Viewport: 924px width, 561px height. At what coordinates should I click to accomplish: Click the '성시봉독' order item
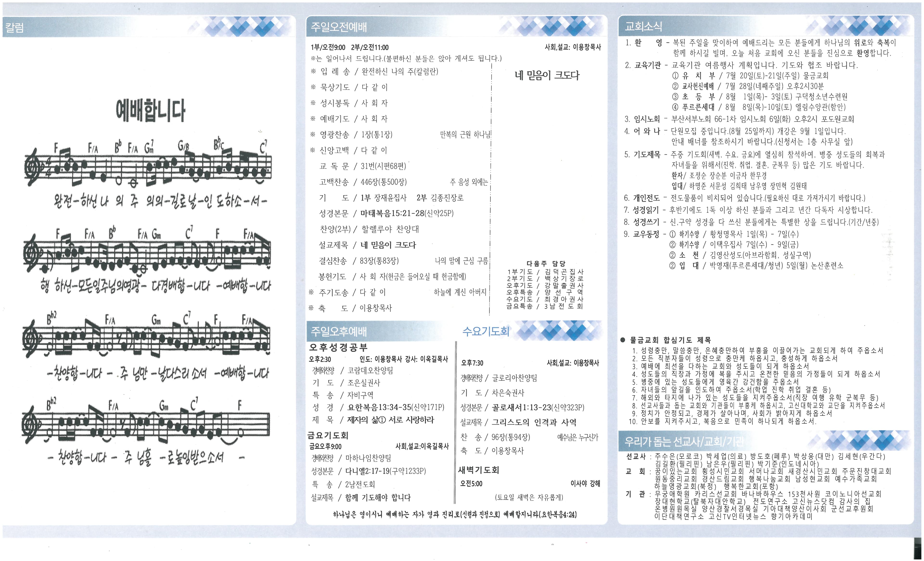click(x=334, y=103)
